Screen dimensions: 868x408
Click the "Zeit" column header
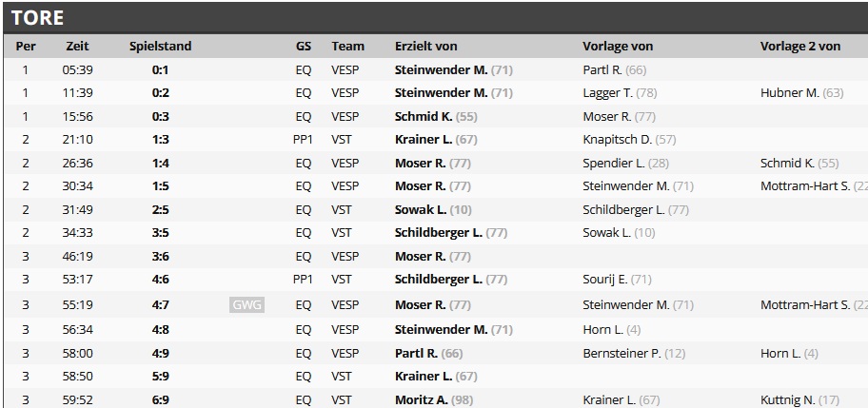pyautogui.click(x=77, y=46)
